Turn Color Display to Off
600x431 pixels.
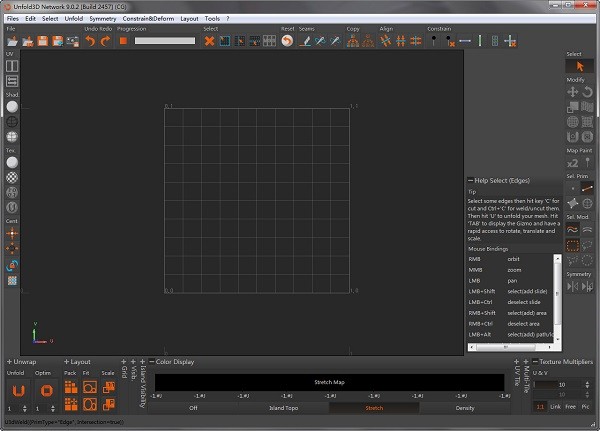[x=194, y=408]
